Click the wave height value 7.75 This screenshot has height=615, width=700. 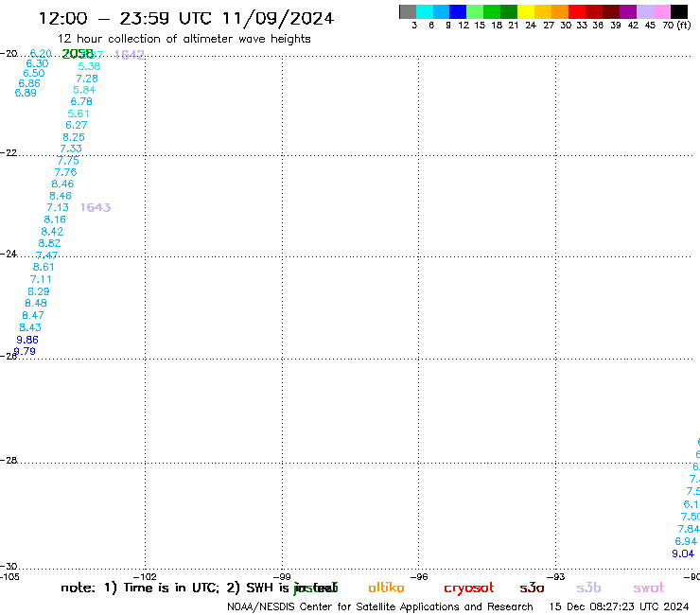point(68,161)
